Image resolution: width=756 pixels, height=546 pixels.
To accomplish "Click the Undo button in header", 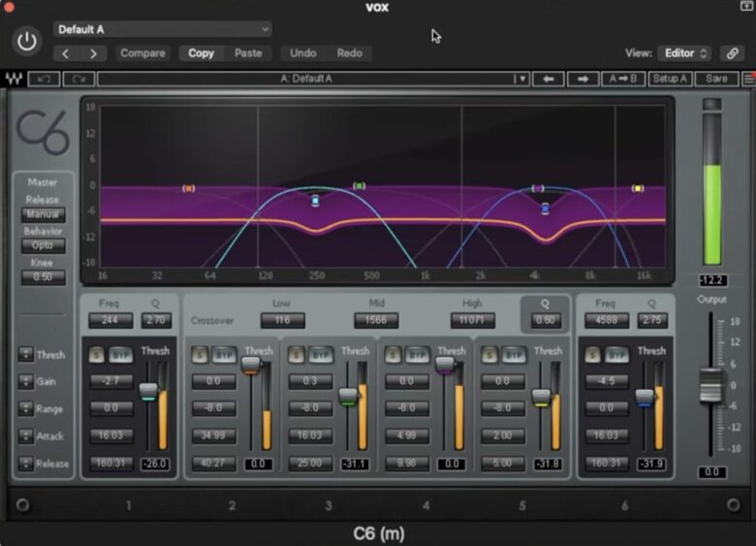I will tap(303, 53).
